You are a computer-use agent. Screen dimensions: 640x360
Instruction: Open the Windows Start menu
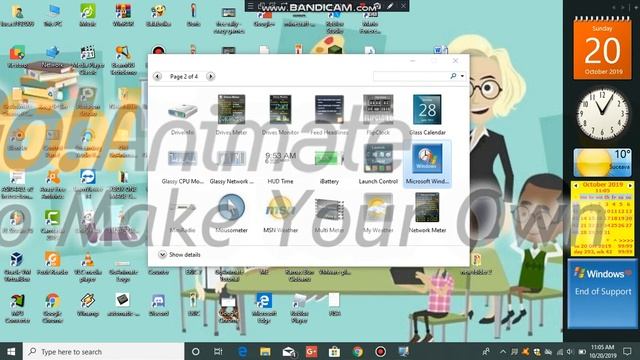[x=11, y=351]
